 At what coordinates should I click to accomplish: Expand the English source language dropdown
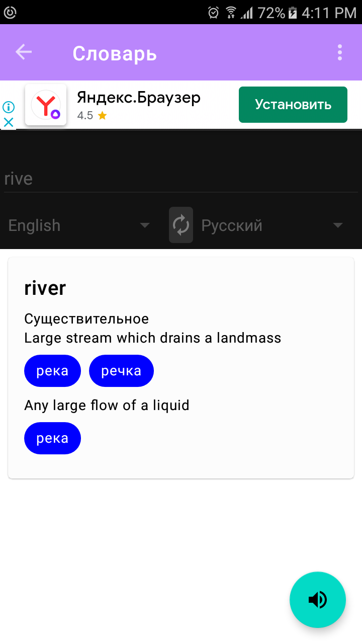pos(79,225)
